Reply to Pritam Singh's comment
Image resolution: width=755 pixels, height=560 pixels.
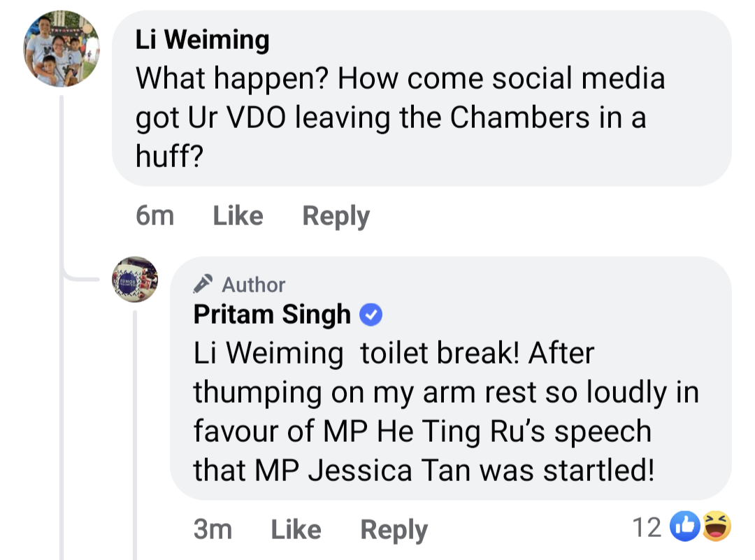(x=394, y=529)
